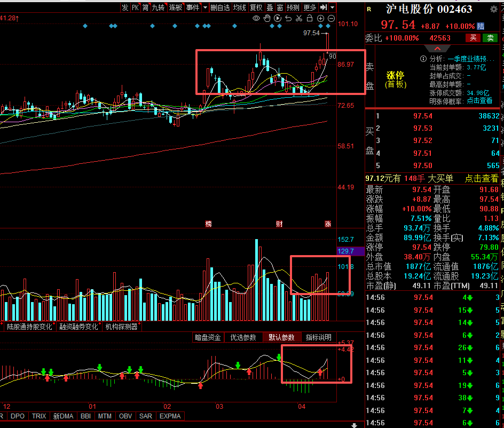Open settings gear next to stock name
The height and width of the screenshot is (428, 504).
(493, 9)
